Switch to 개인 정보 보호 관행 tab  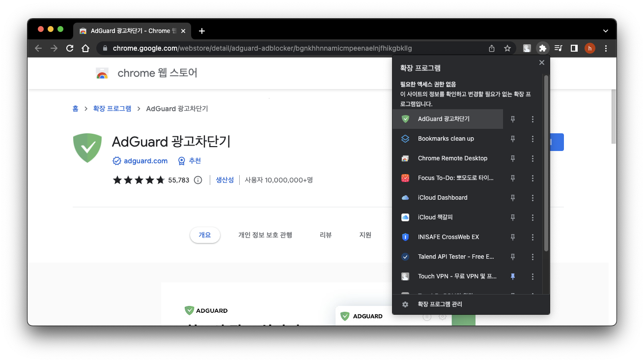[265, 235]
